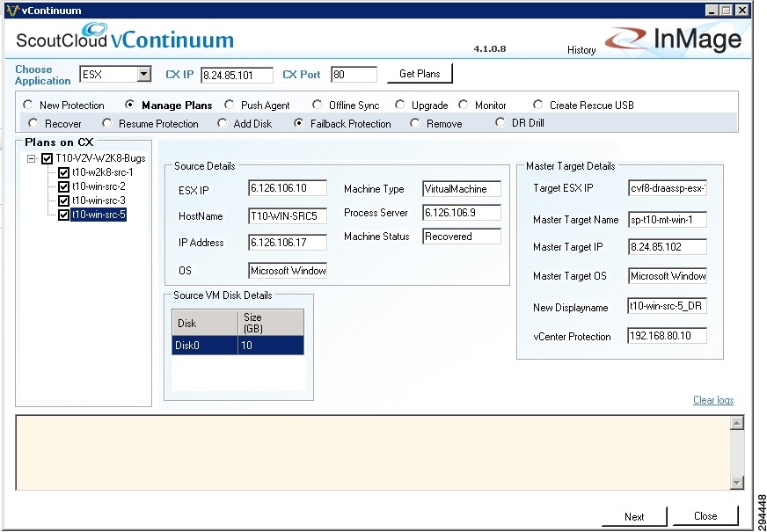Click the CX IP input field
Screen dimensions: 767x532
point(237,76)
